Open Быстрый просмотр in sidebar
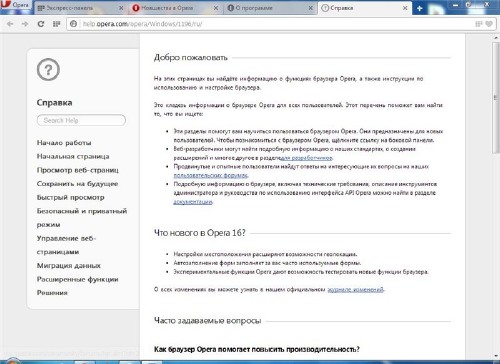This screenshot has width=500, height=364. click(x=70, y=197)
